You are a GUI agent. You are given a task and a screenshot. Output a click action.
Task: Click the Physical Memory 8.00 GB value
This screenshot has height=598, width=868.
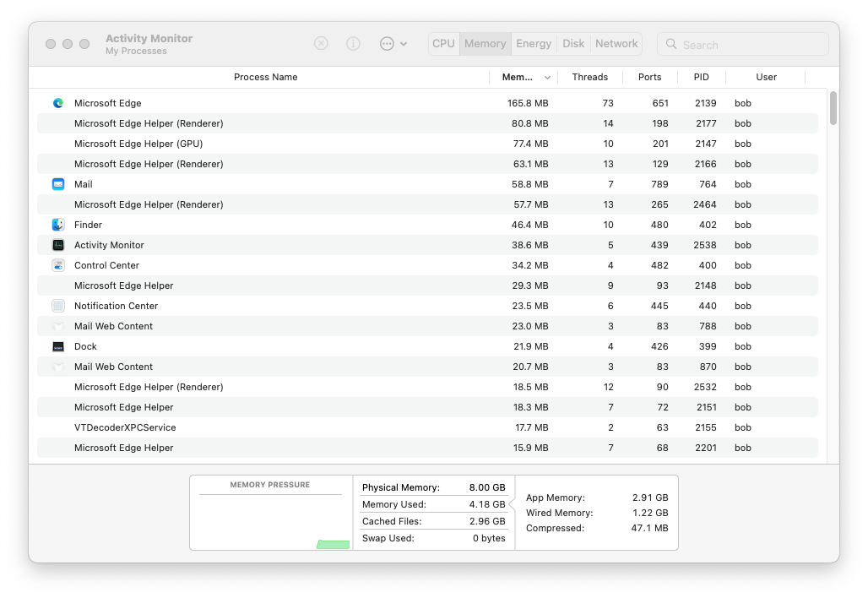coord(487,487)
